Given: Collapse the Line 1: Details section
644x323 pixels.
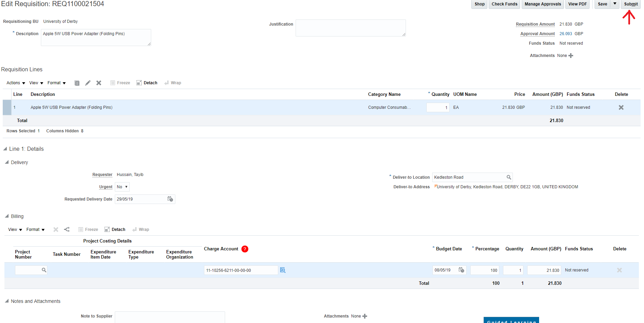Looking at the screenshot, I should point(5,149).
